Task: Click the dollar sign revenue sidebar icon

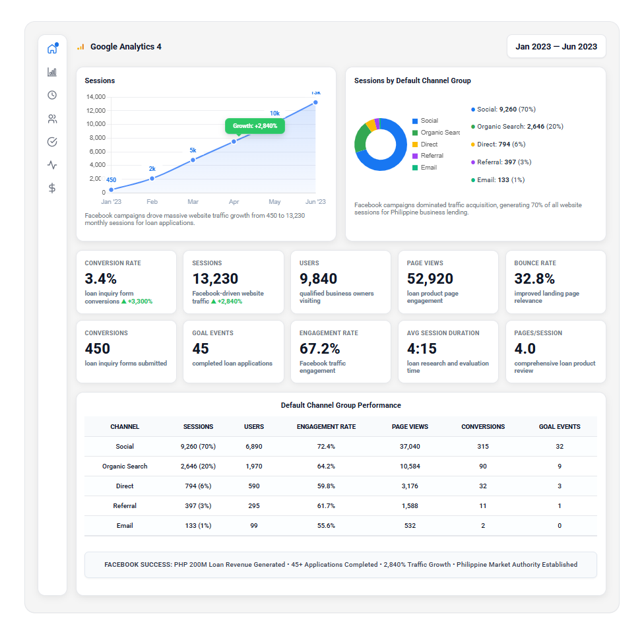Action: coord(52,188)
